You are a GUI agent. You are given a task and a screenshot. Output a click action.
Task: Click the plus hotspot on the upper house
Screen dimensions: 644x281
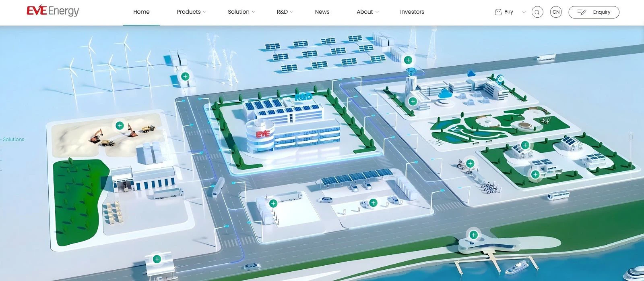[525, 145]
